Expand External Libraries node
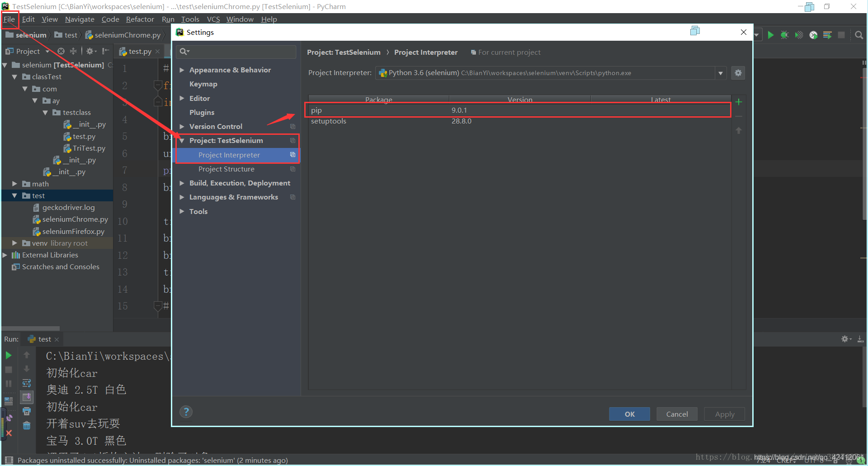Screen dimensions: 868x466 tap(5, 255)
